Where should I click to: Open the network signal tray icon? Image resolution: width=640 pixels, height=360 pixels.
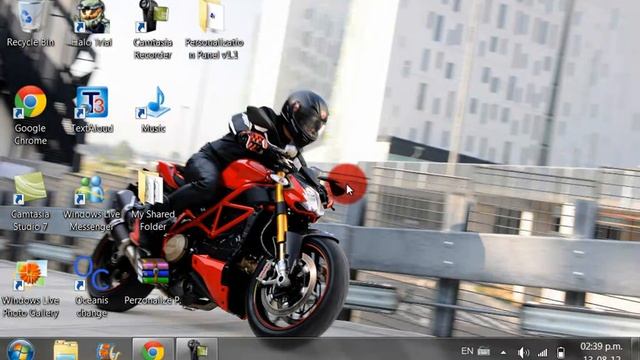pyautogui.click(x=542, y=353)
